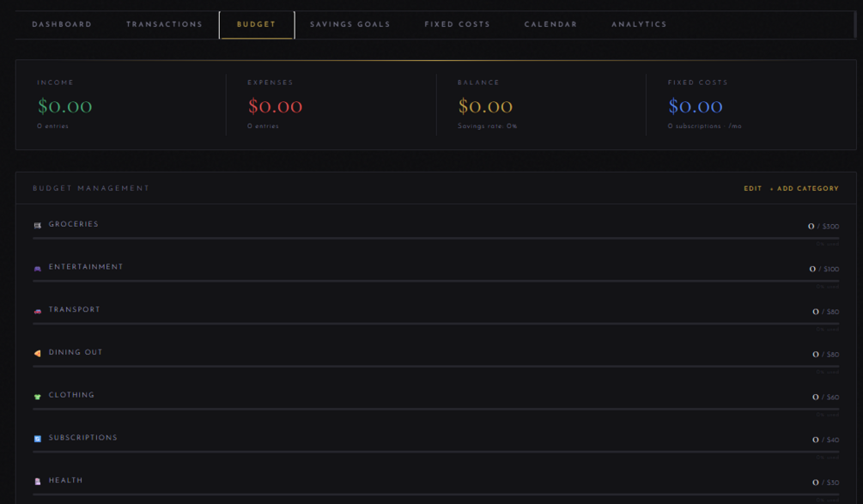This screenshot has width=863, height=504.
Task: Open the Fixed Costs tab
Action: [x=457, y=24]
